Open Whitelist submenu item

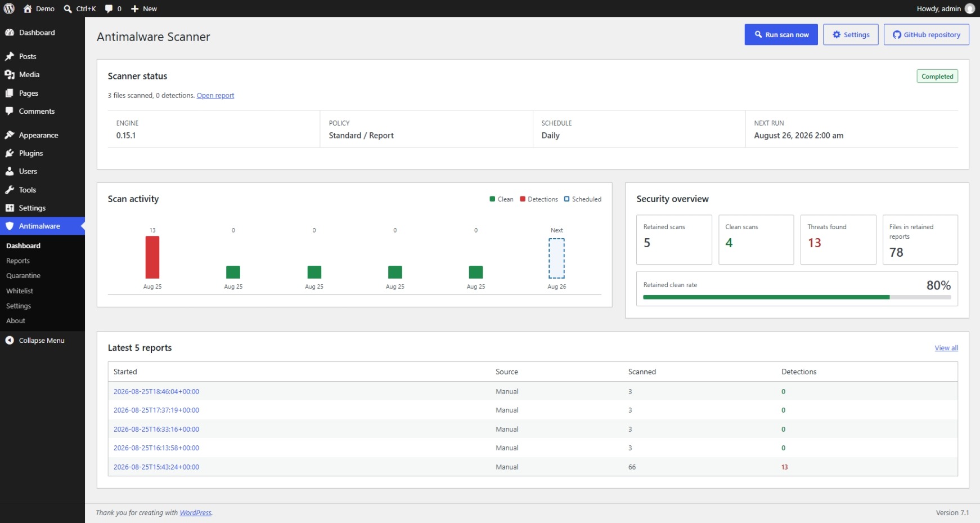pos(20,291)
